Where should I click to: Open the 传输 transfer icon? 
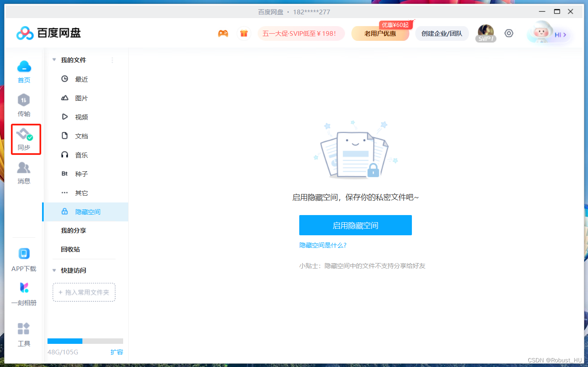coord(24,100)
